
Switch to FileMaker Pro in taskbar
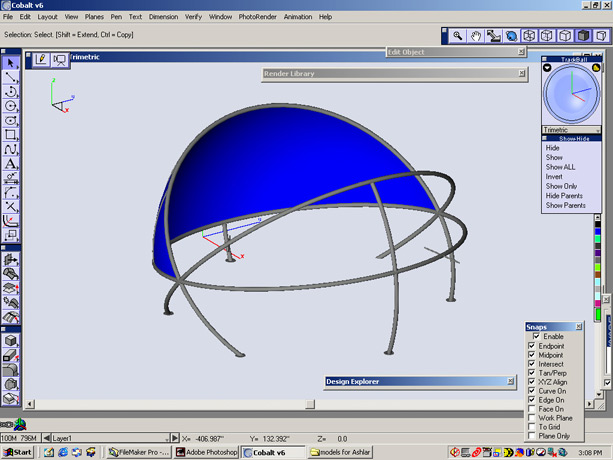click(139, 452)
